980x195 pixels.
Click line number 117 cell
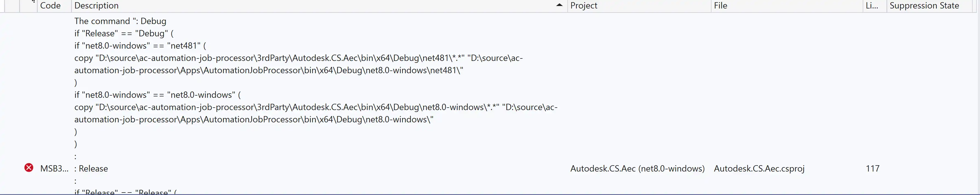[x=872, y=169]
